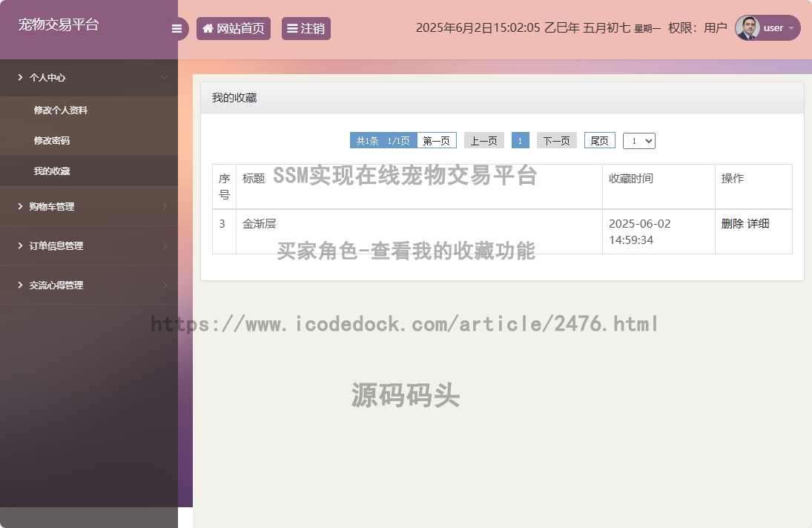
Task: Click the 第一页 pagination button
Action: tap(437, 141)
